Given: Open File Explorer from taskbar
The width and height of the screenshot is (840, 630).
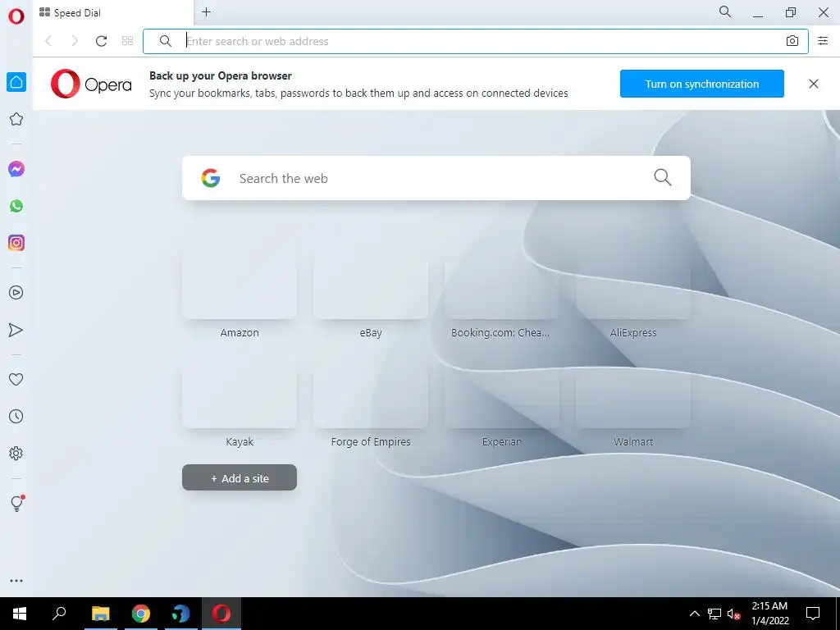Looking at the screenshot, I should [100, 614].
